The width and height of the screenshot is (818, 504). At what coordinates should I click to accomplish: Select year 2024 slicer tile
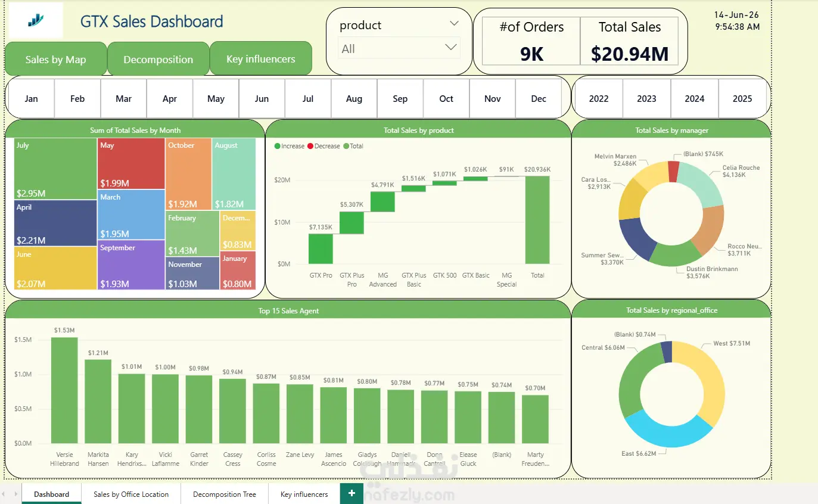694,98
